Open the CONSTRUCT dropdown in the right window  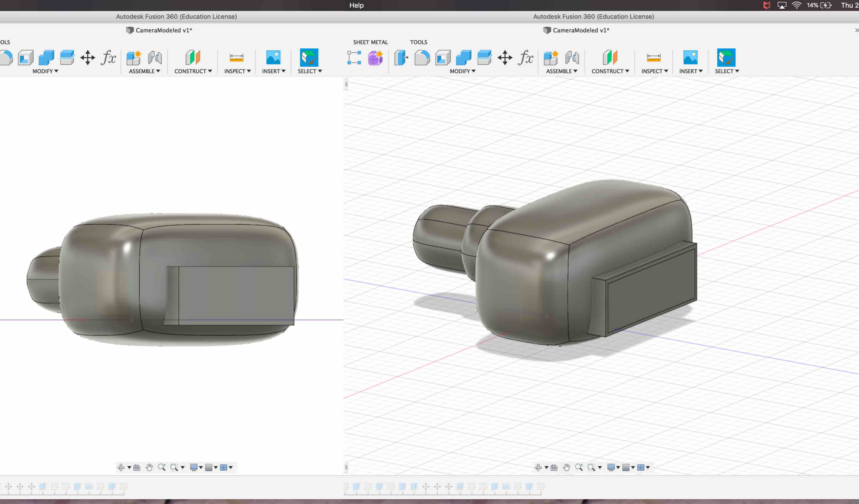(610, 71)
